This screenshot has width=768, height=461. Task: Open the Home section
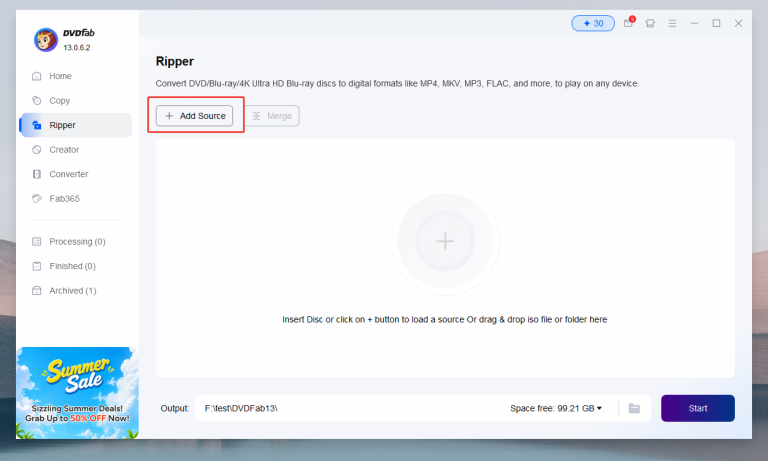tap(76, 76)
